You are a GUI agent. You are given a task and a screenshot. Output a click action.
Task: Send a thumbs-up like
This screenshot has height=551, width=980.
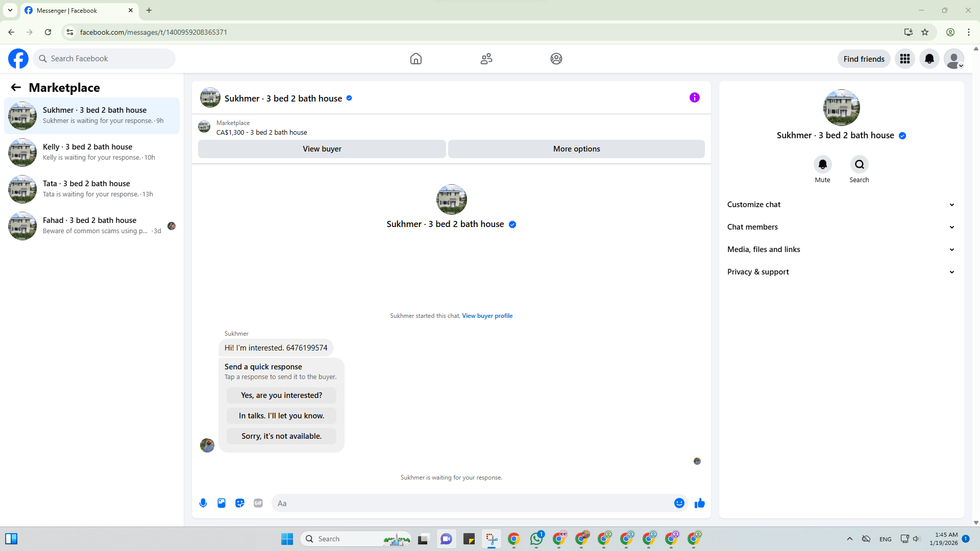(x=700, y=503)
